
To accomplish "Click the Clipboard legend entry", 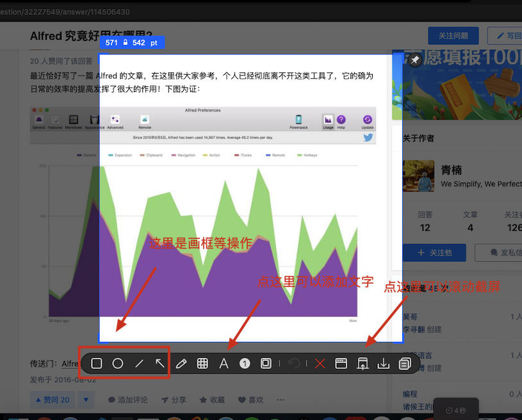I will [x=151, y=155].
